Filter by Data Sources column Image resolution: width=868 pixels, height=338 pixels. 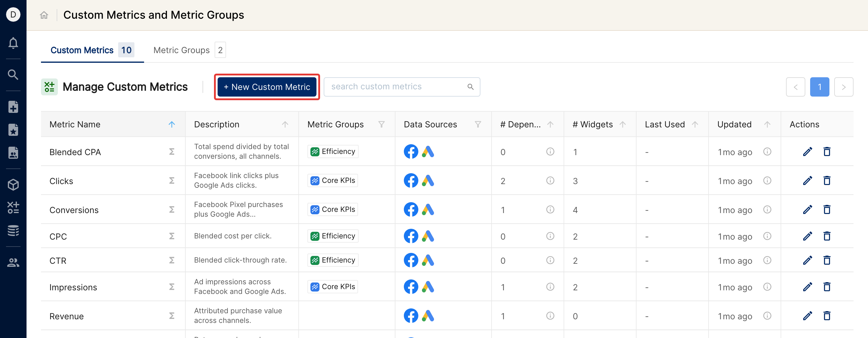[478, 124]
